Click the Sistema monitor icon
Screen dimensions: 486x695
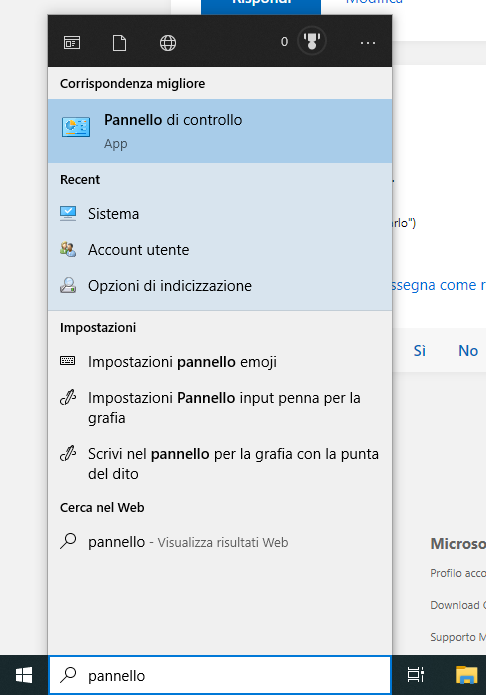point(68,214)
